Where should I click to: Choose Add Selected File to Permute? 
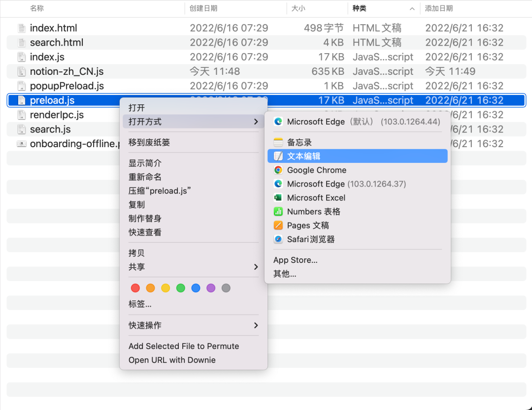point(184,346)
